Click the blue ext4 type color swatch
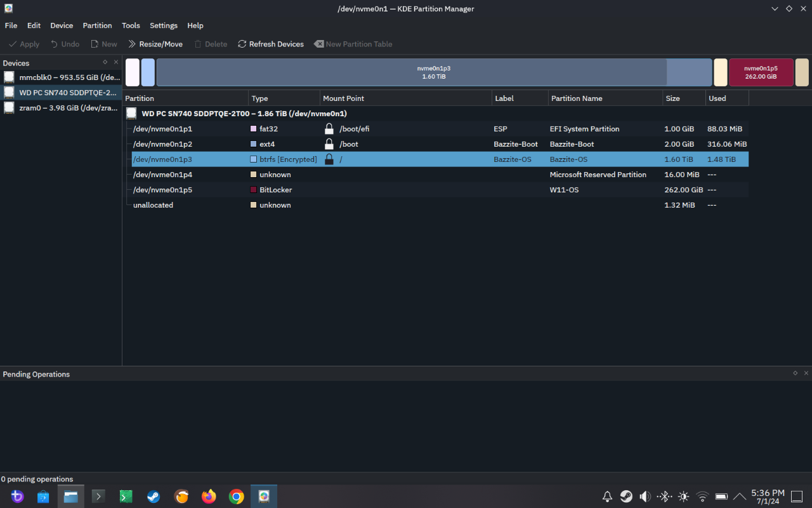812x508 pixels. coord(253,144)
